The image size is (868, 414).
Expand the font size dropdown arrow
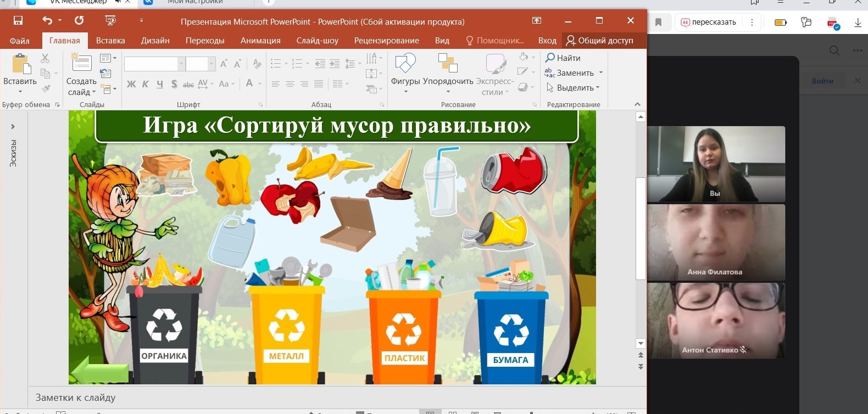212,64
